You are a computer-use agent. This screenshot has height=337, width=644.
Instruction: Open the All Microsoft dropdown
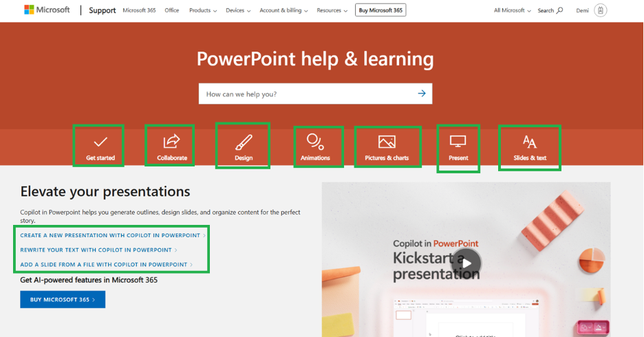point(512,10)
